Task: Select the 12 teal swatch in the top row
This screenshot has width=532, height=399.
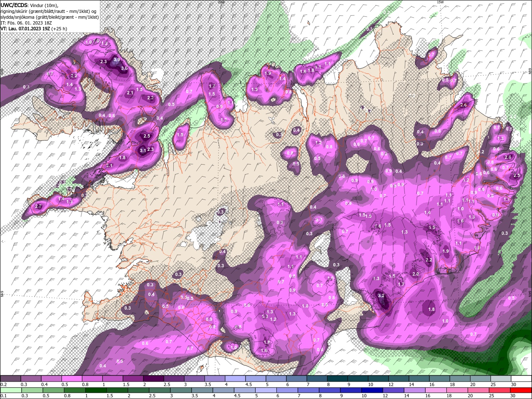Action: 399,379
